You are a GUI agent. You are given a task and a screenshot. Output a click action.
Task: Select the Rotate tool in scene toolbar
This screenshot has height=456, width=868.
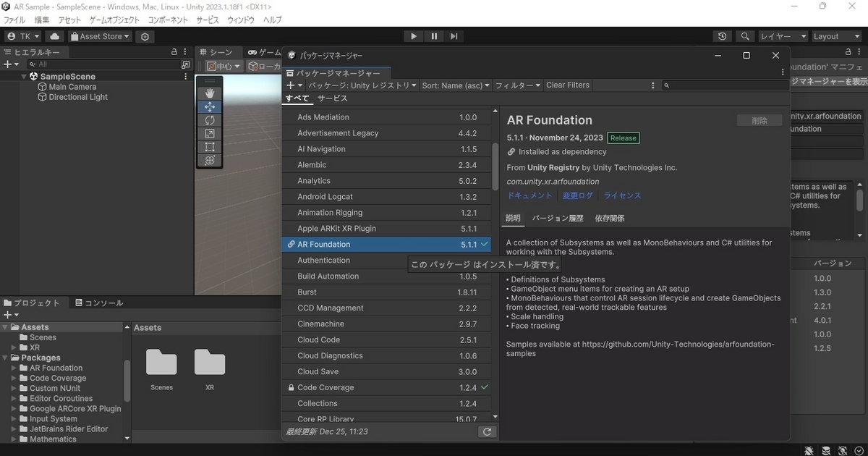(210, 120)
